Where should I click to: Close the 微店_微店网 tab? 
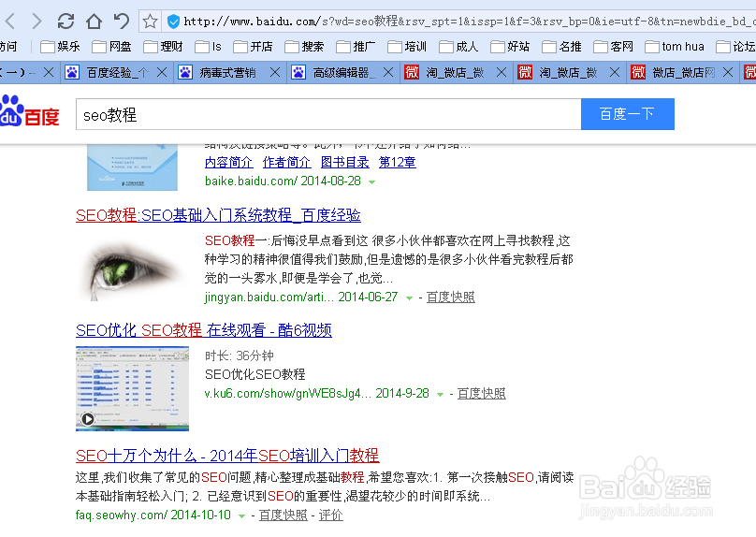tap(728, 73)
